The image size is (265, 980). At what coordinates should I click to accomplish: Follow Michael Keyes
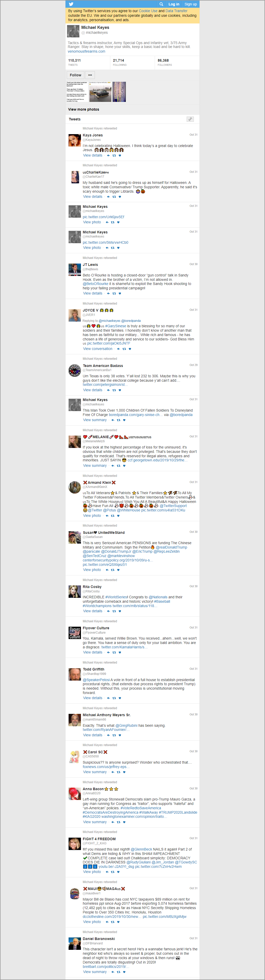coord(75,75)
